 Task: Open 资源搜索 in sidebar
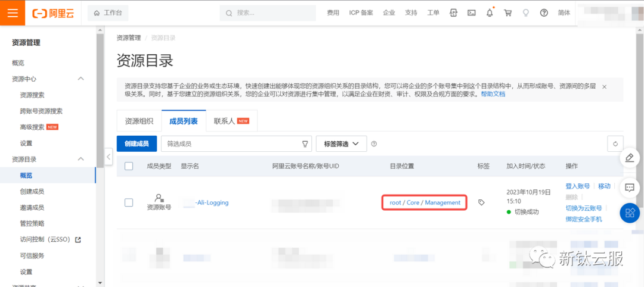pos(32,95)
